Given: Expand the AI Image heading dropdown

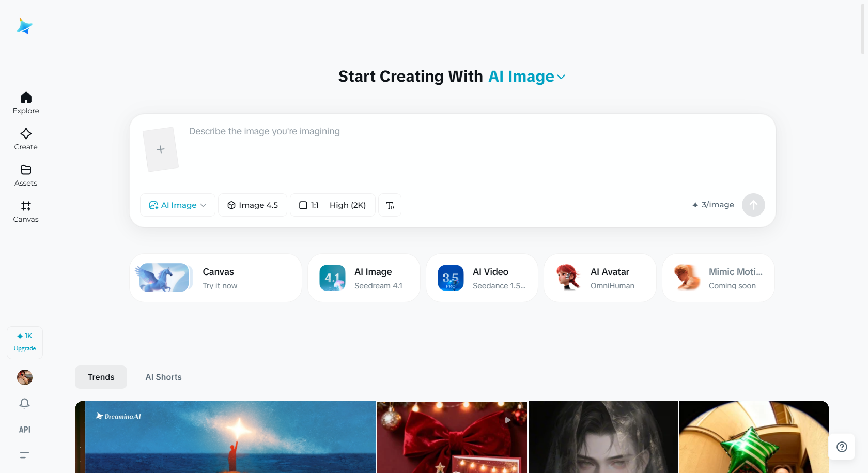Looking at the screenshot, I should (x=527, y=77).
